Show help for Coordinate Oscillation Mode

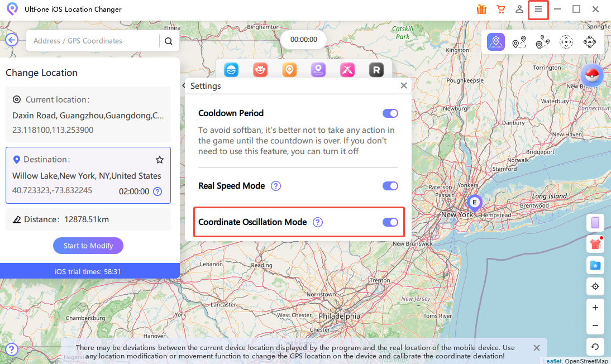pyautogui.click(x=318, y=222)
